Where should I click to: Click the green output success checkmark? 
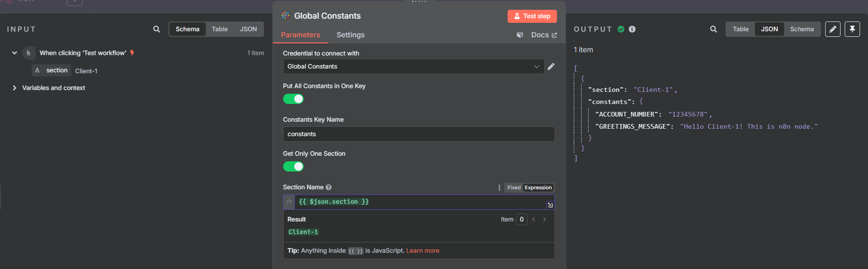[621, 29]
